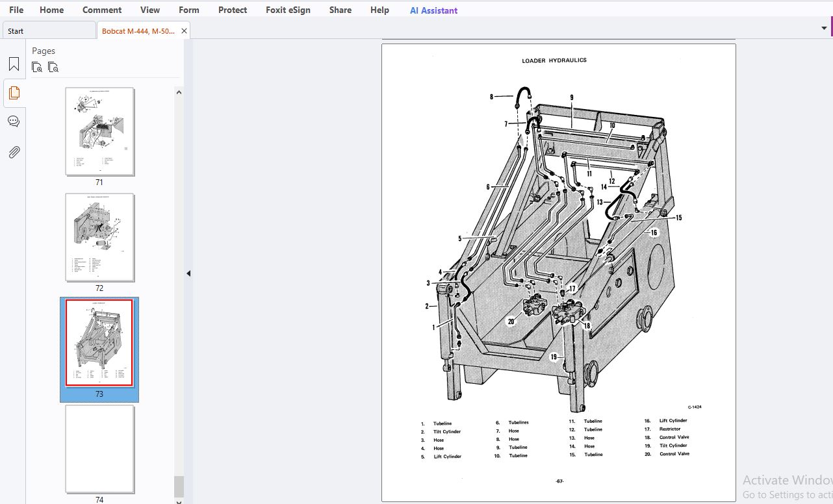Open the Protect ribbon tab
This screenshot has height=504, width=833.
[233, 10]
